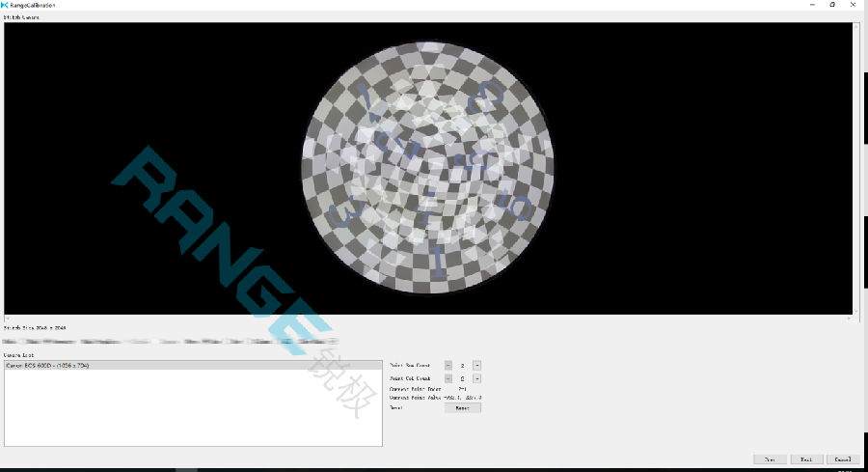The height and width of the screenshot is (472, 868).
Task: Decrease the Point Row Count value
Action: [448, 366]
